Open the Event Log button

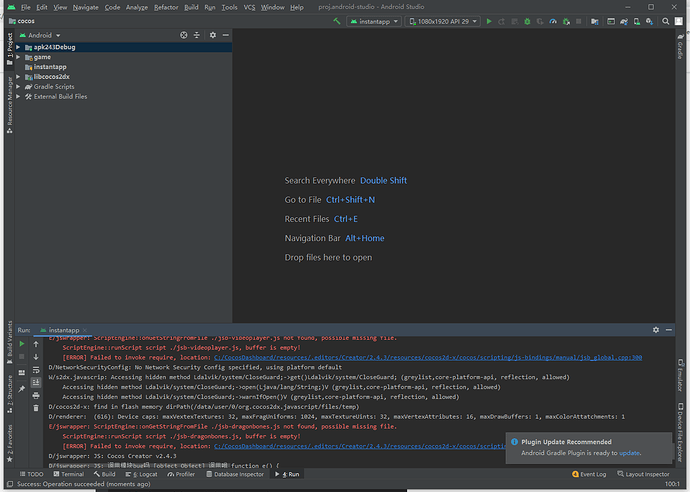pyautogui.click(x=590, y=474)
